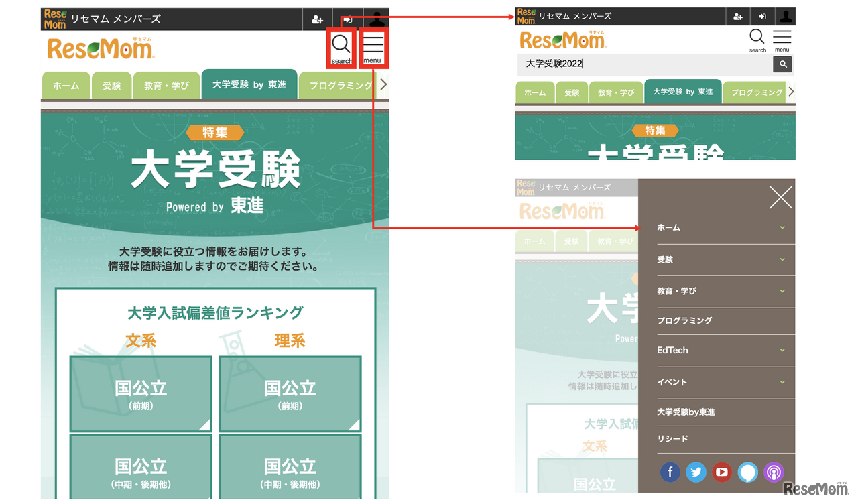This screenshot has height=504, width=858.
Task: Expand the 教育・学び chevron in the slide-out menu
Action: pos(782,291)
